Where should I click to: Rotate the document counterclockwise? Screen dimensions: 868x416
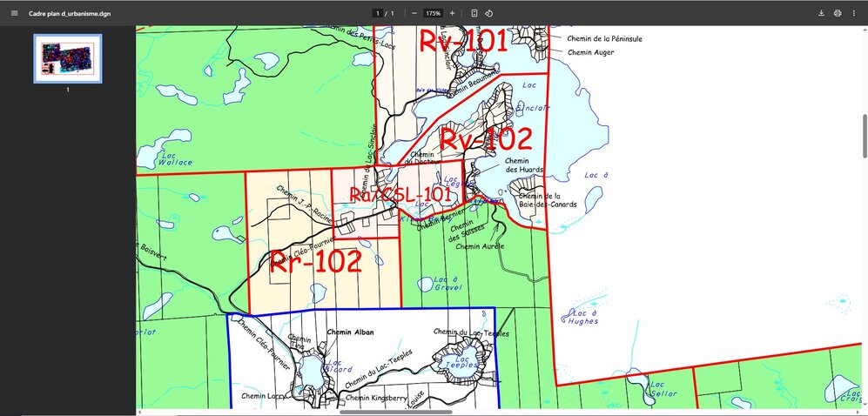pyautogui.click(x=489, y=13)
